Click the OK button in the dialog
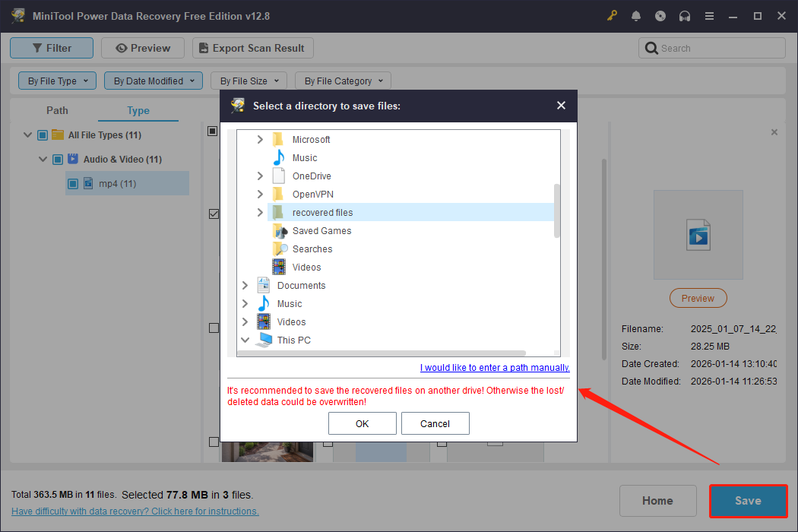 (362, 423)
